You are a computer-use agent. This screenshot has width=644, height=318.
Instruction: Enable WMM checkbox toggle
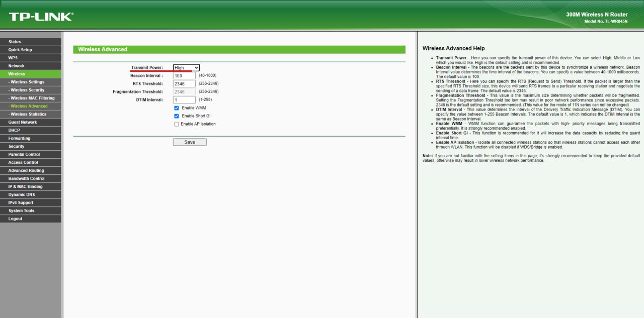pos(177,108)
